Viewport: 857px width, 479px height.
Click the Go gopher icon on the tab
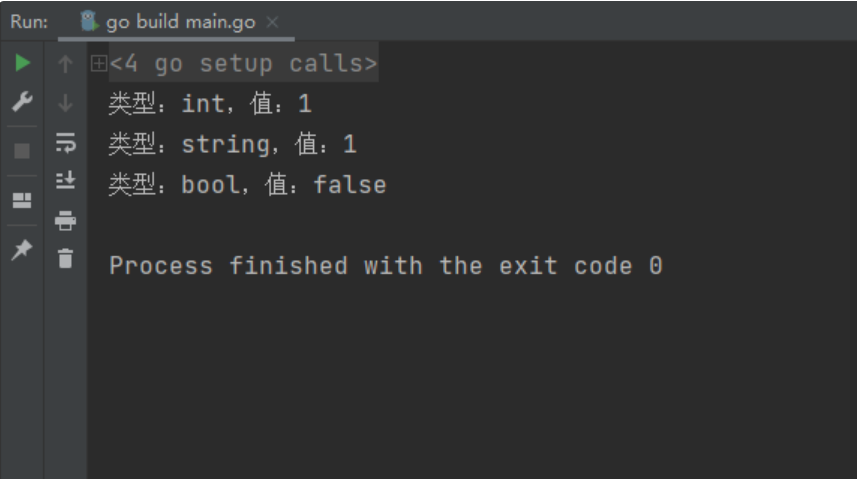89,21
